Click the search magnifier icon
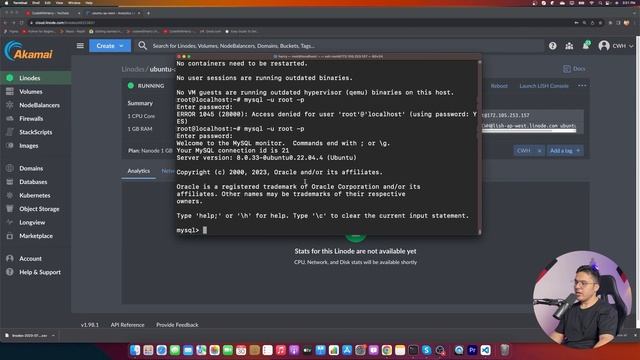Viewport: 640px width, 360px height. pos(142,46)
